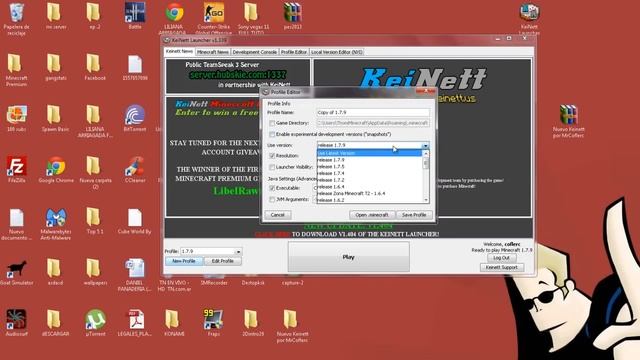Viewport: 640px width, 360px height.
Task: Click the Profile Name input field
Action: [373, 112]
